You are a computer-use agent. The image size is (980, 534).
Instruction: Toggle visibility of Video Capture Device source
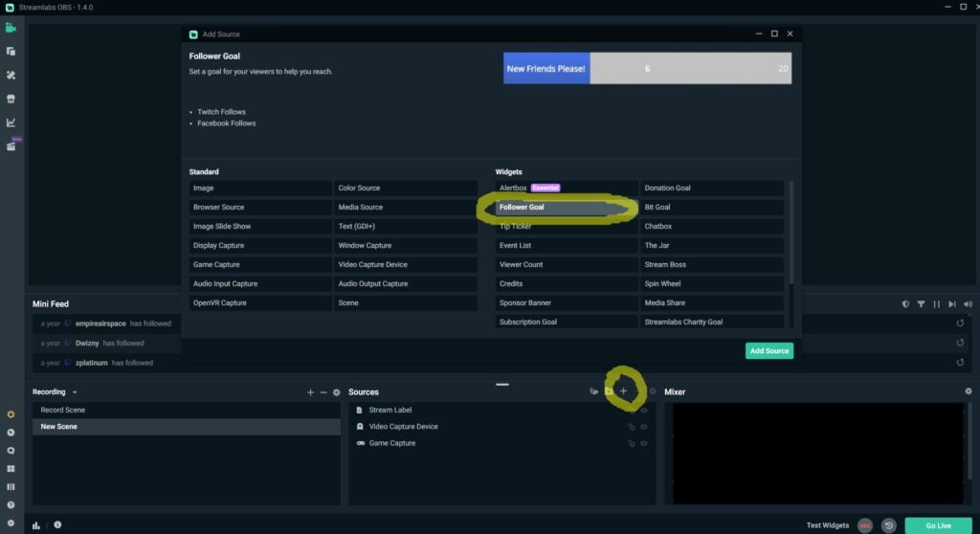644,427
